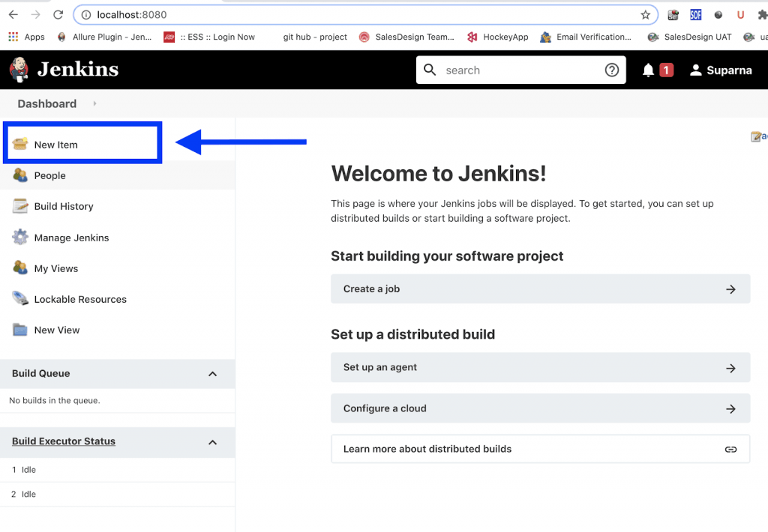
Task: Open notifications bell icon
Action: (x=649, y=70)
